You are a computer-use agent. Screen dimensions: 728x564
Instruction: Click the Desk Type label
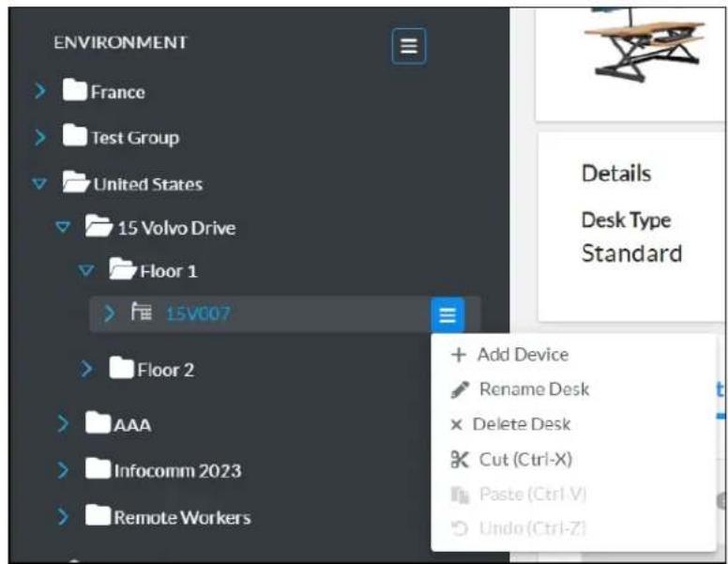click(626, 221)
